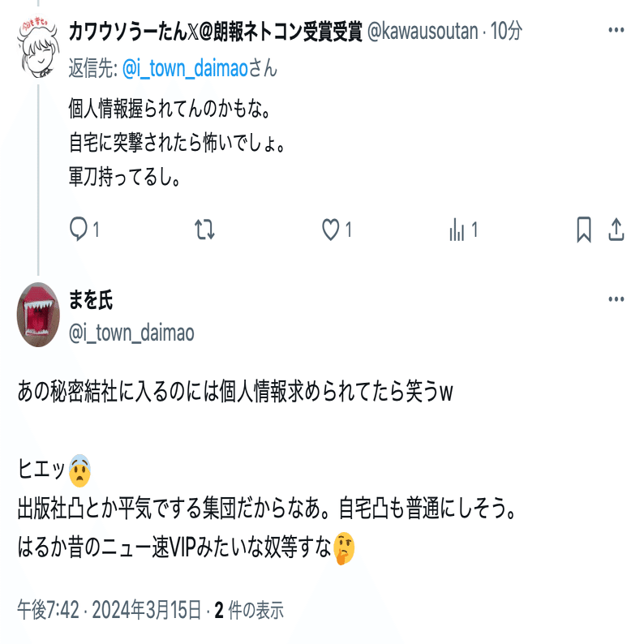Viewport: 644px width, 644px height.
Task: Open the kawausoutan avatar profile picture
Action: tap(38, 48)
